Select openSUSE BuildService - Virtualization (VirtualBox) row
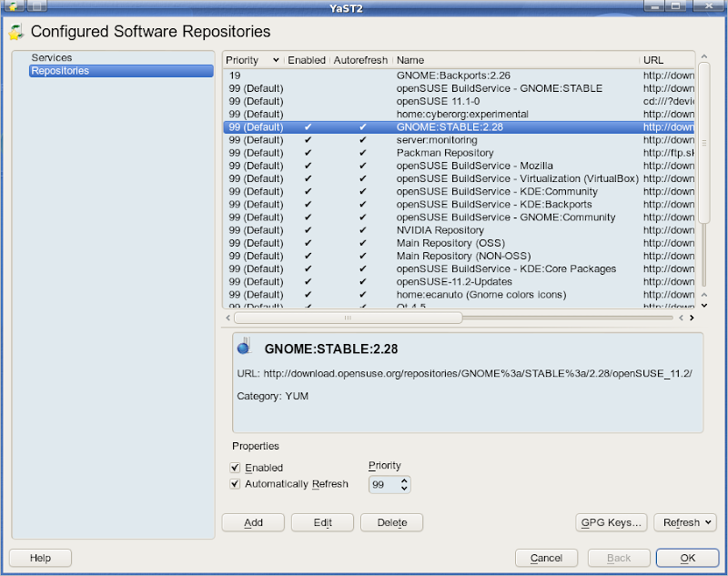728x576 pixels. click(459, 178)
